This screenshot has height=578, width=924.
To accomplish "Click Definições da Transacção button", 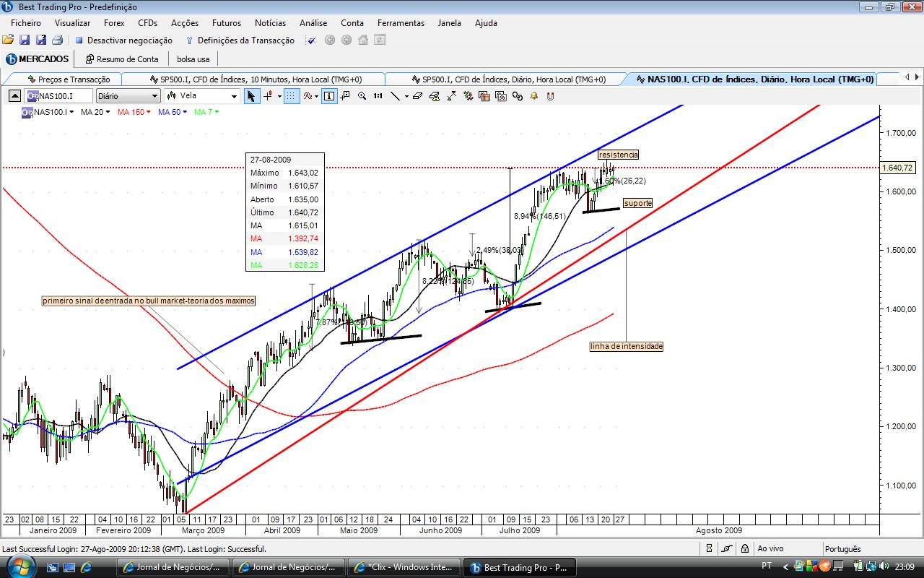I will 240,40.
